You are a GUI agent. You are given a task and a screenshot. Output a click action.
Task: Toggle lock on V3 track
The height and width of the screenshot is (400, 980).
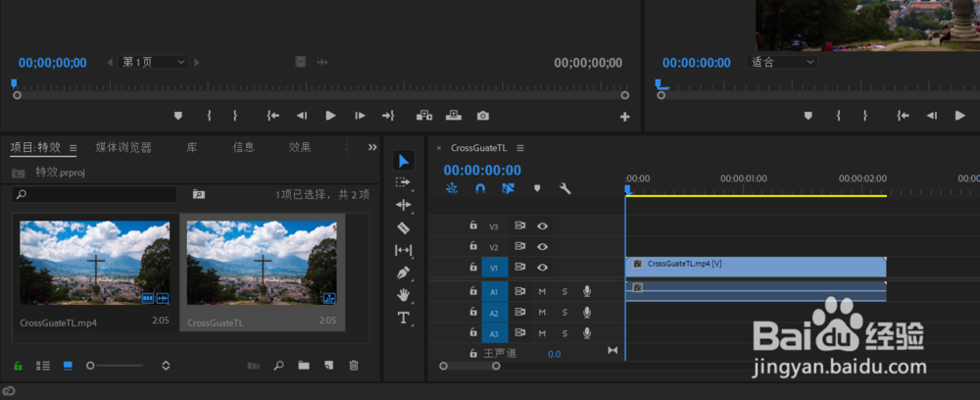click(473, 226)
